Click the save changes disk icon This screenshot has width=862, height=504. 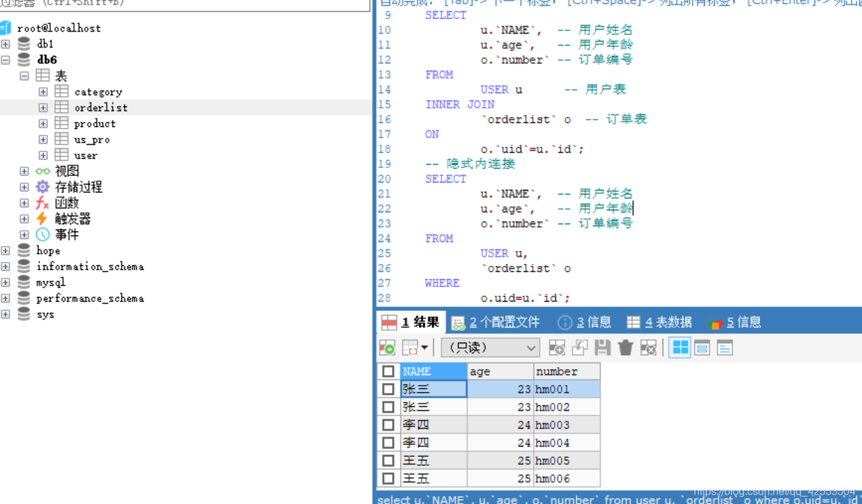point(602,347)
